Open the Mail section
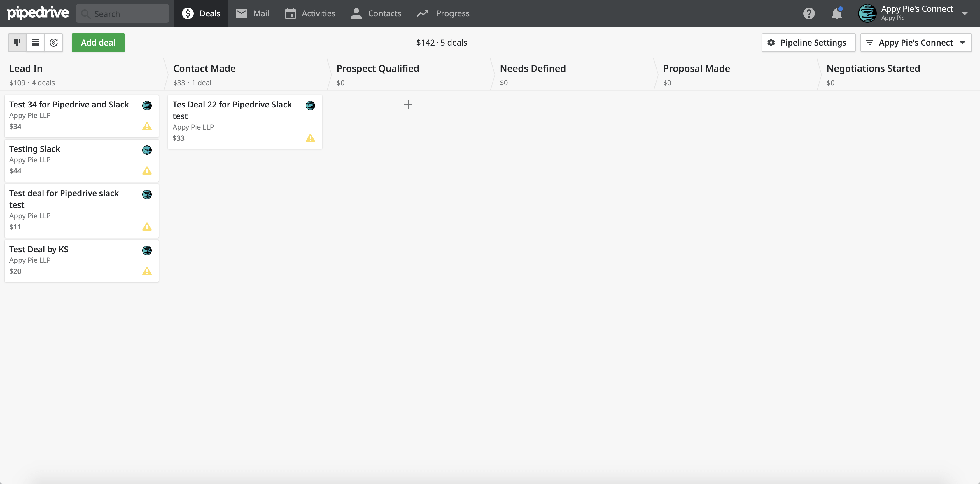This screenshot has height=484, width=980. coord(252,13)
